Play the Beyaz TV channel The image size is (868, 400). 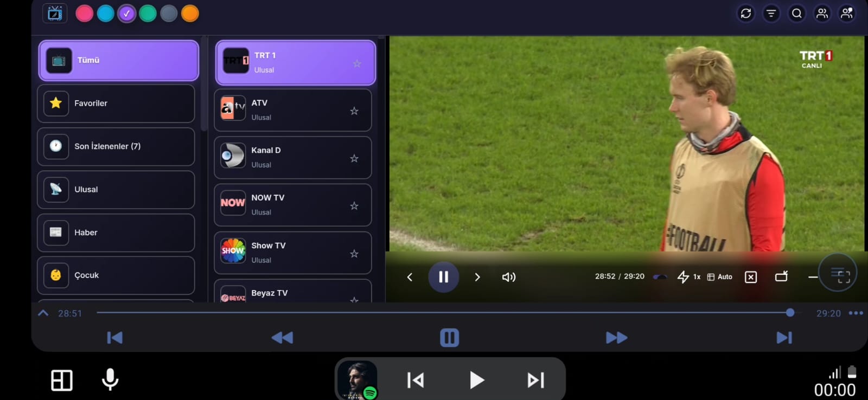(x=292, y=291)
